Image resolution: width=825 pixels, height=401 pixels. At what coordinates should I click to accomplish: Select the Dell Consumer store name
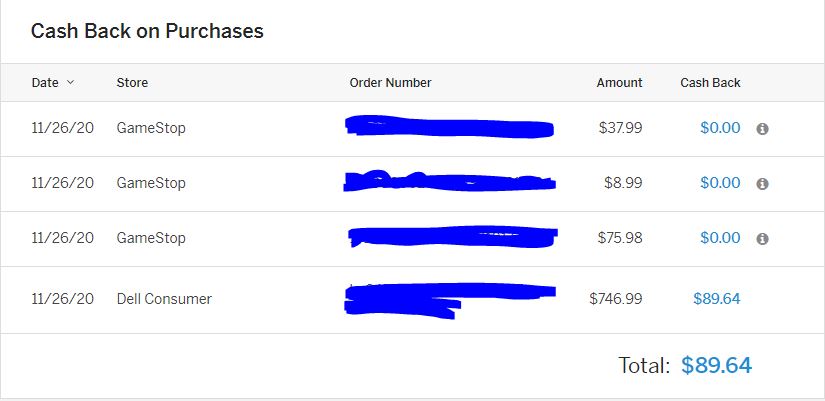click(x=164, y=299)
